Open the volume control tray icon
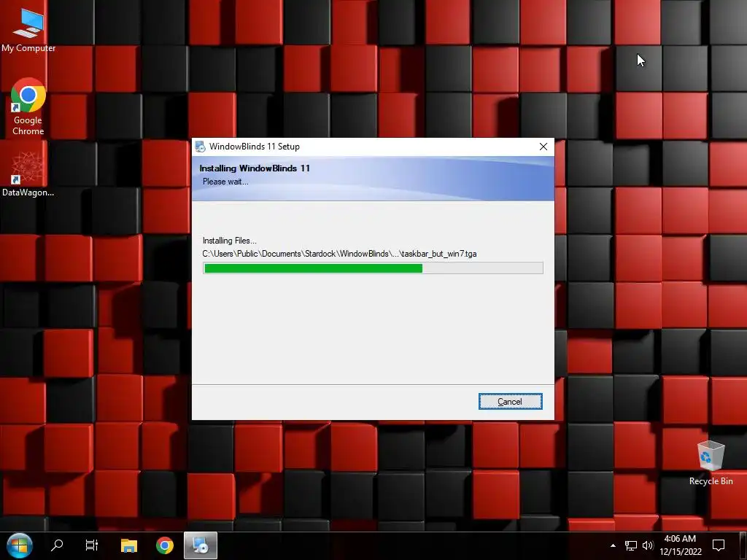This screenshot has height=560, width=747. [648, 545]
